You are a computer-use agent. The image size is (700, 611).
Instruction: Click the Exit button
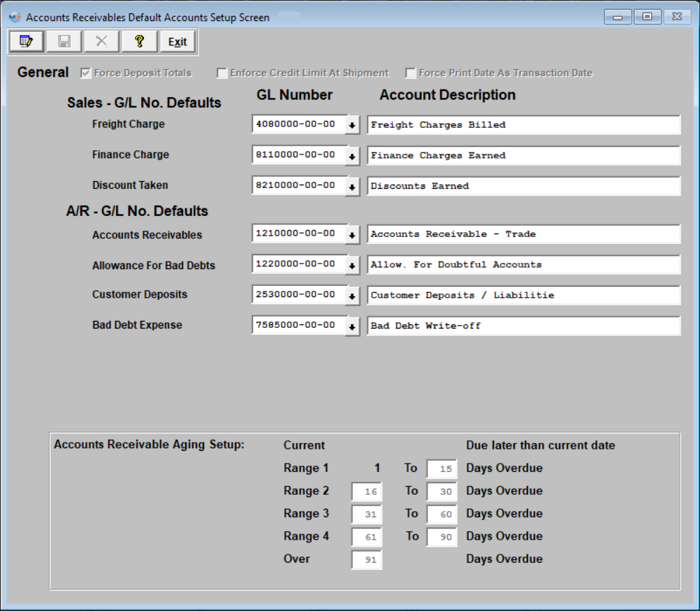pos(177,41)
